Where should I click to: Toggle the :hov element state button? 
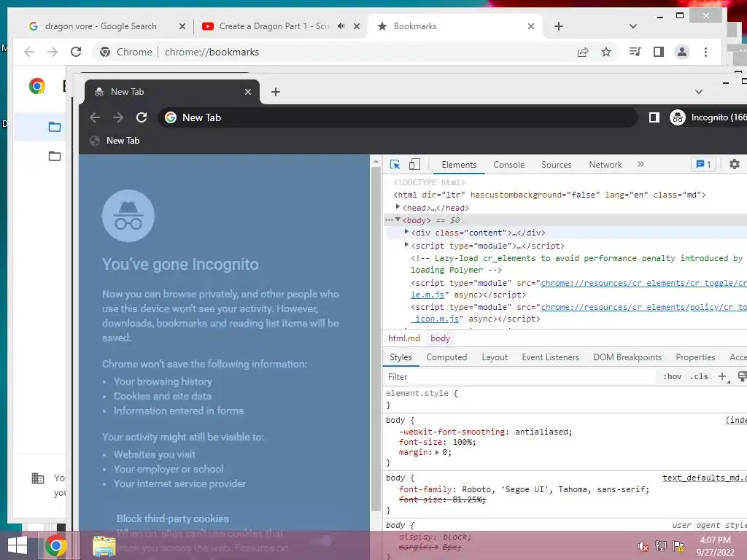pos(672,377)
